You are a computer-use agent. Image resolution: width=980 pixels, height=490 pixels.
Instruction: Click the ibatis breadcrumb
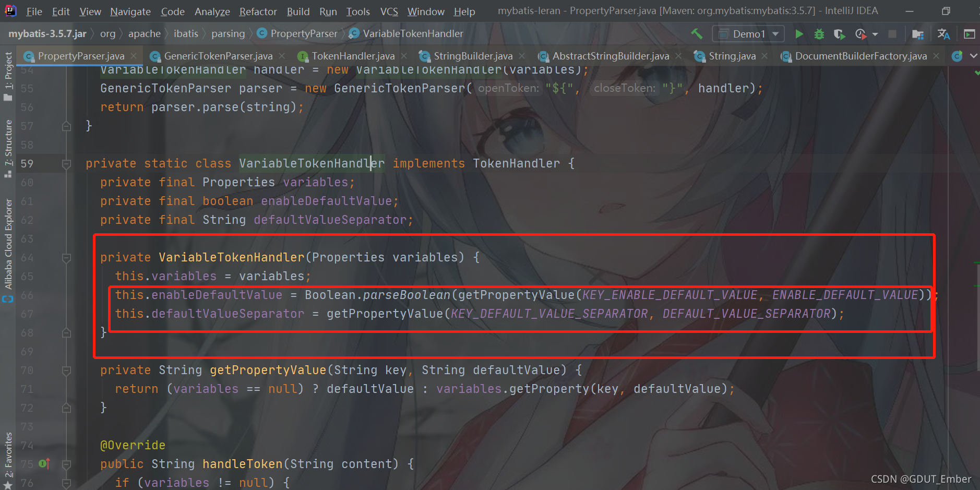click(x=186, y=34)
